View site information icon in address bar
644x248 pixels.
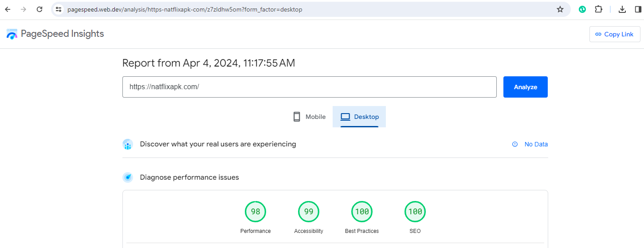[x=59, y=9]
